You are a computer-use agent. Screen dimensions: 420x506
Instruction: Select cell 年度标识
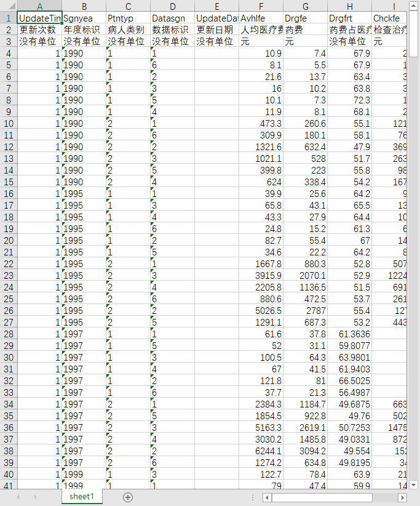click(x=84, y=30)
